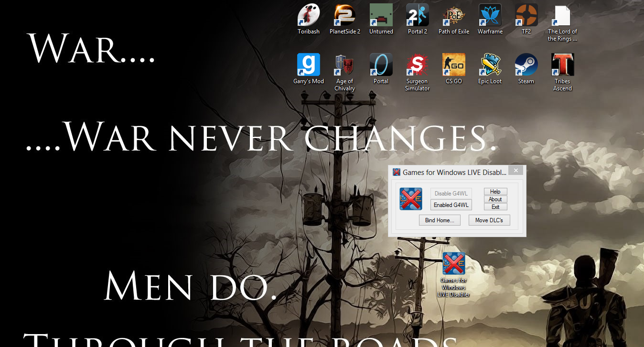Open Help in the Disabler window
Screen dimensions: 644x347
pyautogui.click(x=495, y=192)
